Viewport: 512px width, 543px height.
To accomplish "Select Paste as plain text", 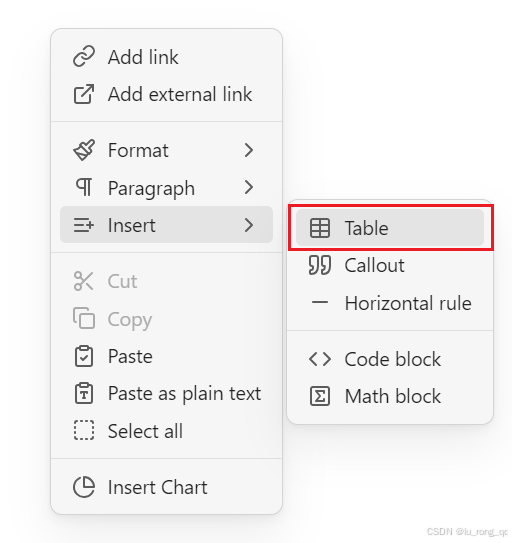I will [x=166, y=394].
